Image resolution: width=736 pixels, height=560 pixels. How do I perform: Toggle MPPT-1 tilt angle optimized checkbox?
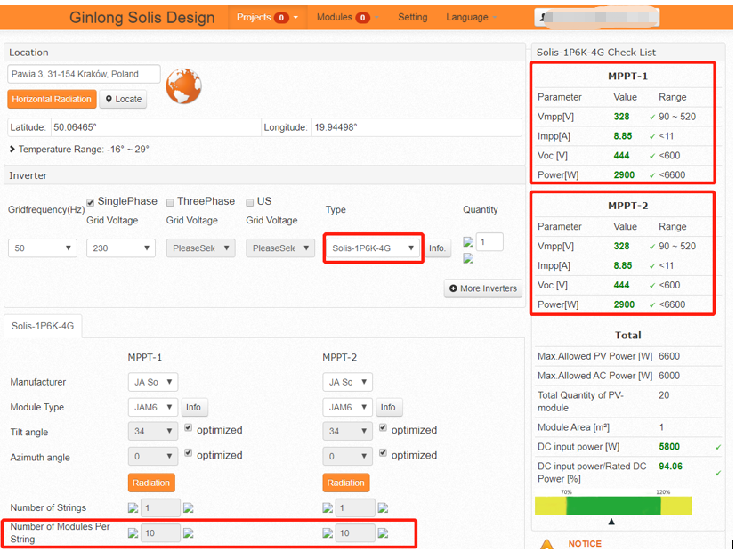tap(188, 427)
